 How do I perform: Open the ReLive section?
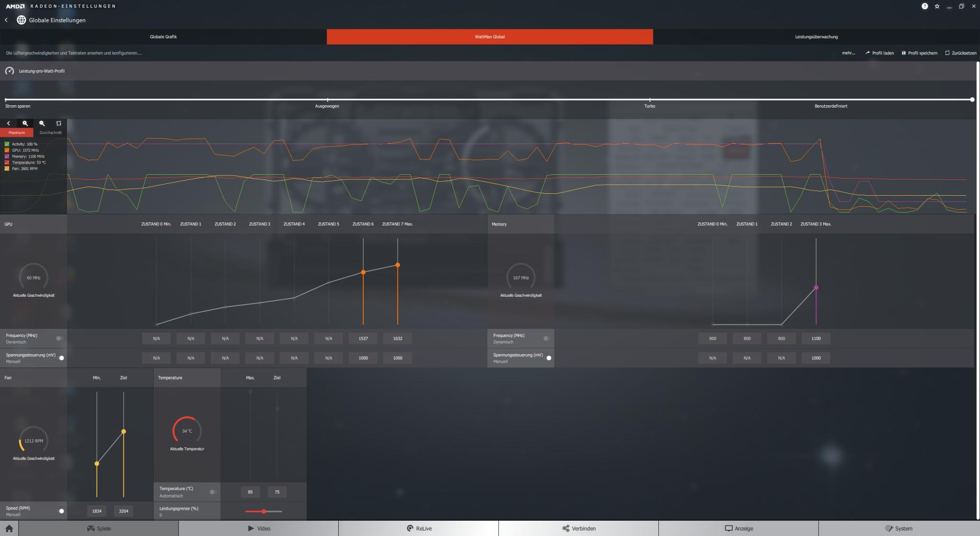(419, 528)
